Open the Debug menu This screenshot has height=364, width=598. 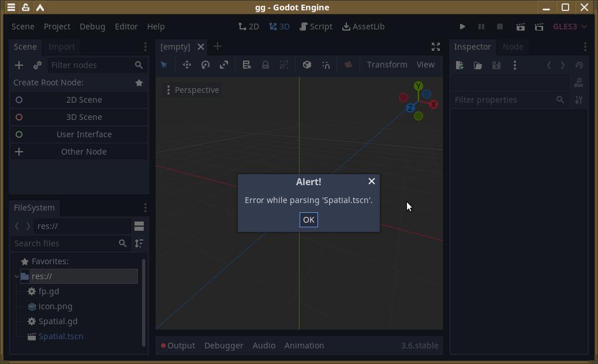coord(92,27)
